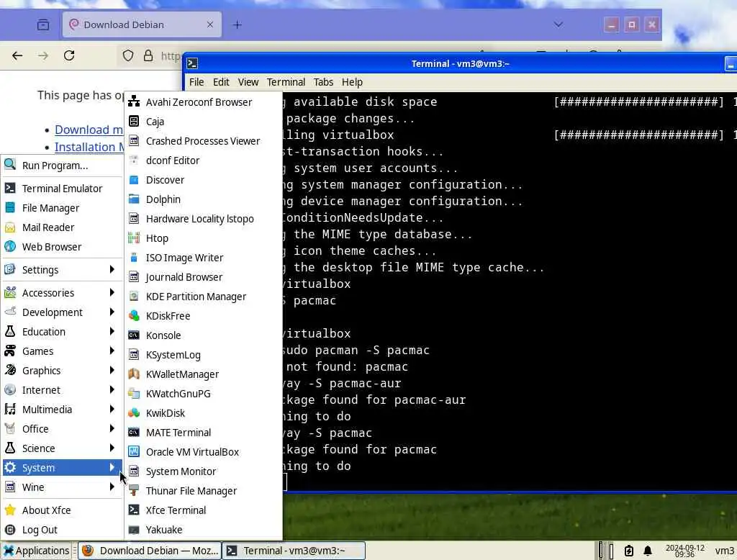Open Mail Reader from main menu
737x560 pixels.
coord(62,227)
